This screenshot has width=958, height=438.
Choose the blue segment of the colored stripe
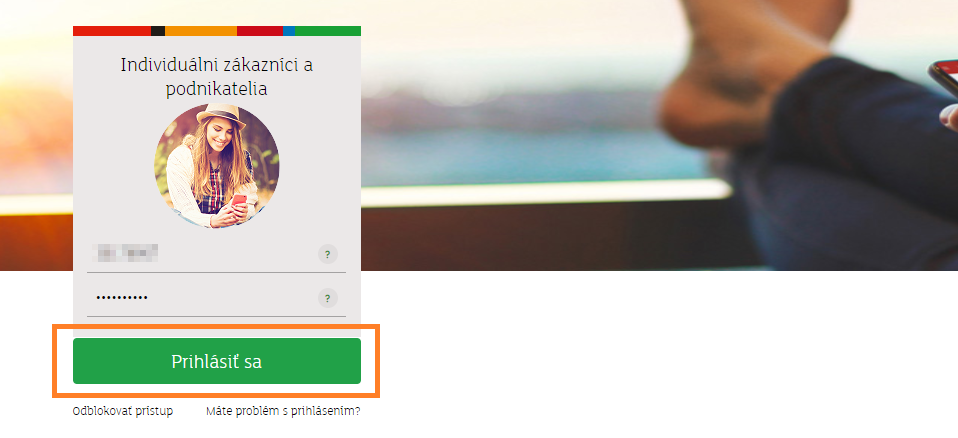tap(289, 31)
